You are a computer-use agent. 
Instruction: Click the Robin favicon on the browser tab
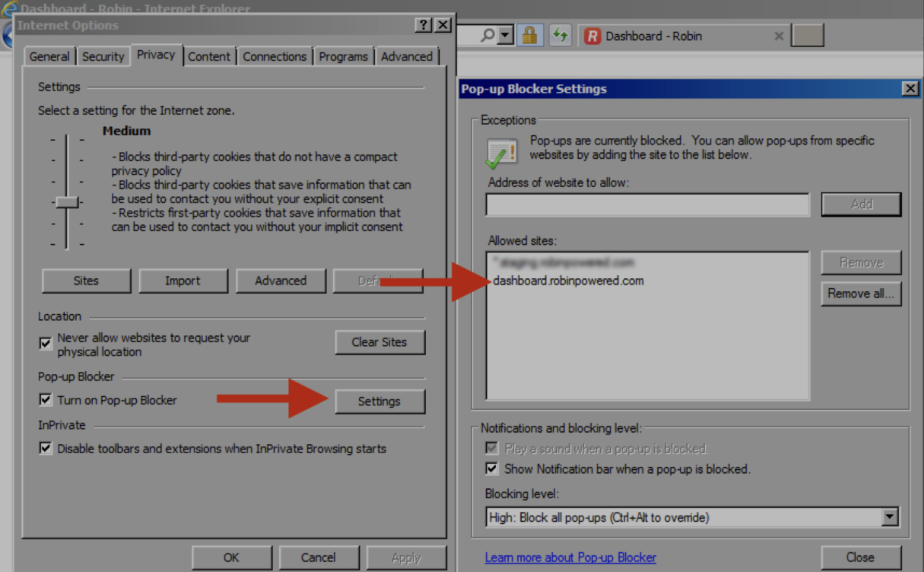pos(592,36)
